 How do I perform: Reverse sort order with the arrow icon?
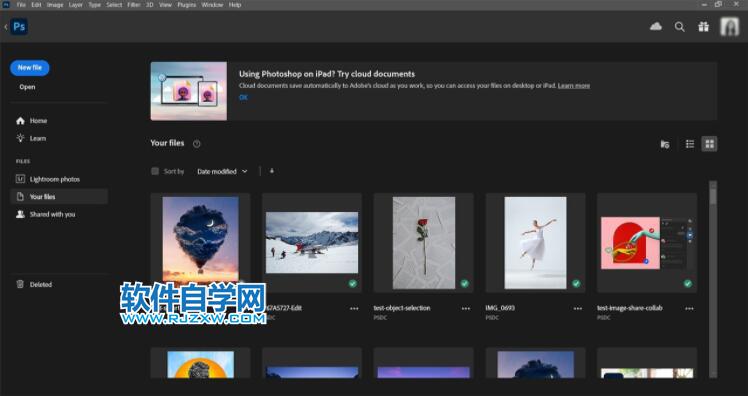[272, 171]
